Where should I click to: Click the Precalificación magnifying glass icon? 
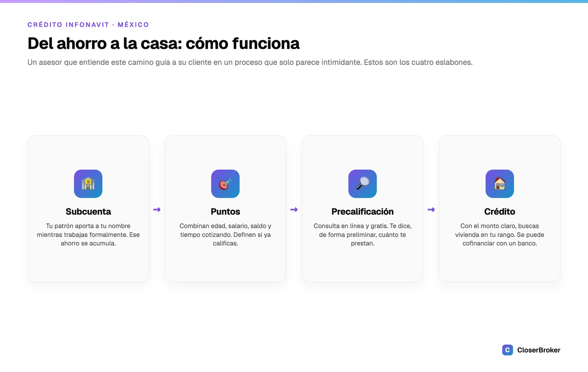point(363,184)
